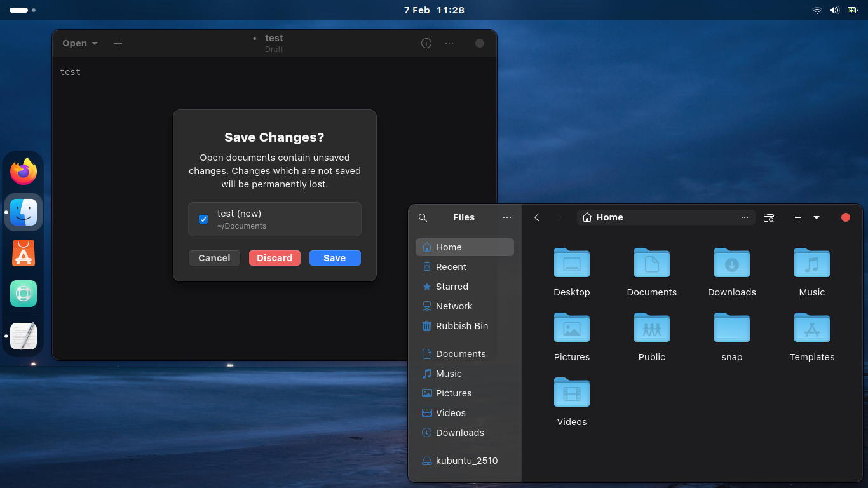The image size is (868, 488).
Task: Toggle list view icon in Files
Action: [x=797, y=217]
